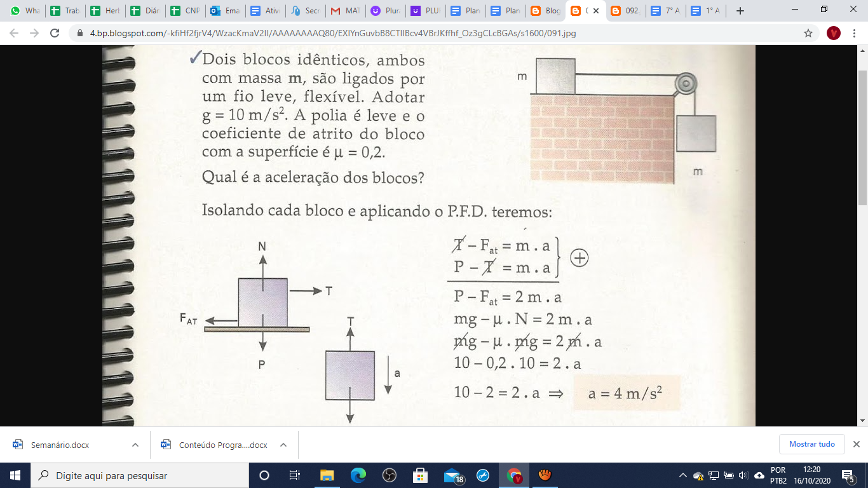Open OBS Studio from taskbar
This screenshot has width=868, height=488.
[389, 475]
